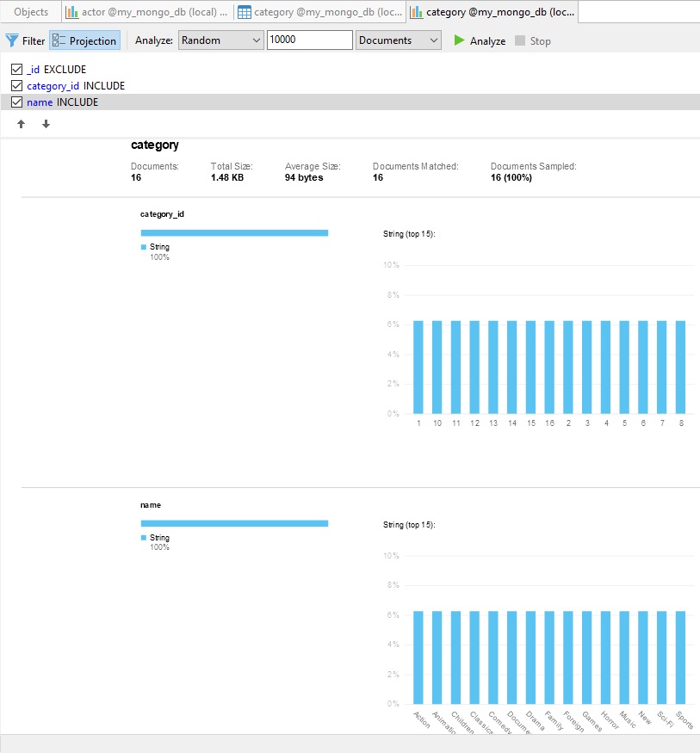Click the name chart bar for Drama
Image resolution: width=700 pixels, height=753 pixels.
531,658
